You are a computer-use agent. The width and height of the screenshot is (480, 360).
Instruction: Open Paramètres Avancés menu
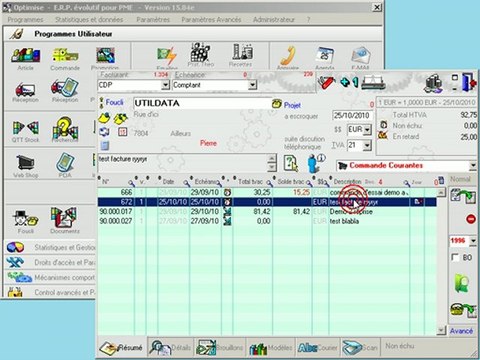[x=211, y=20]
